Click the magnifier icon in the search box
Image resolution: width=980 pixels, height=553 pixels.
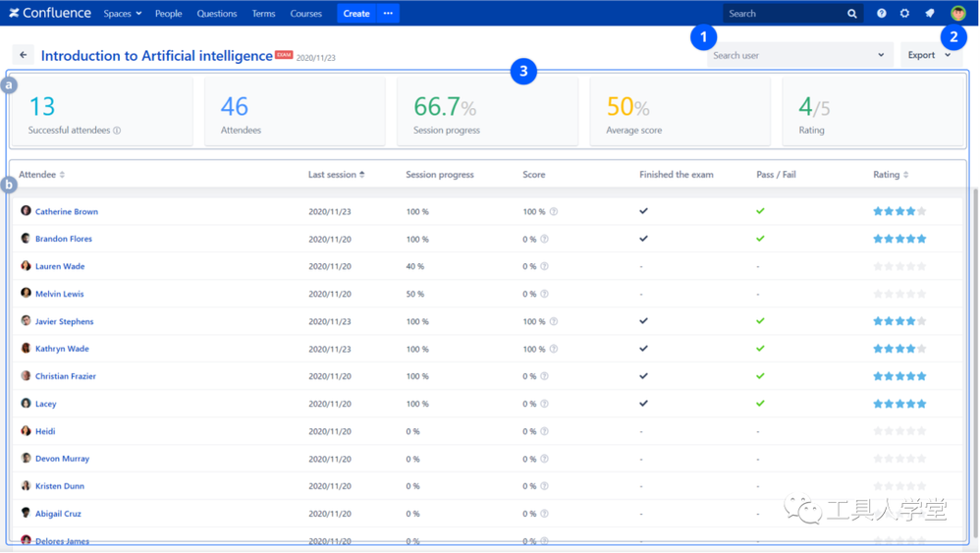pyautogui.click(x=851, y=14)
